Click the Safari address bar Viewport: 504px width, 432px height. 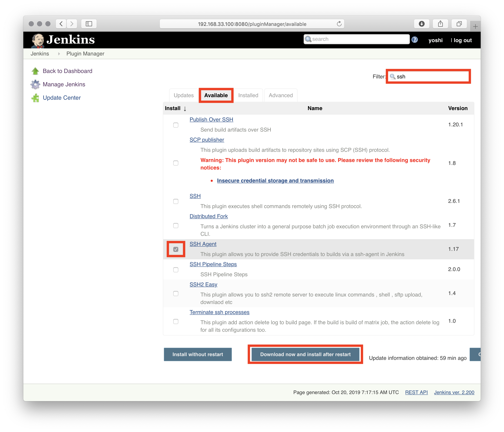click(252, 24)
